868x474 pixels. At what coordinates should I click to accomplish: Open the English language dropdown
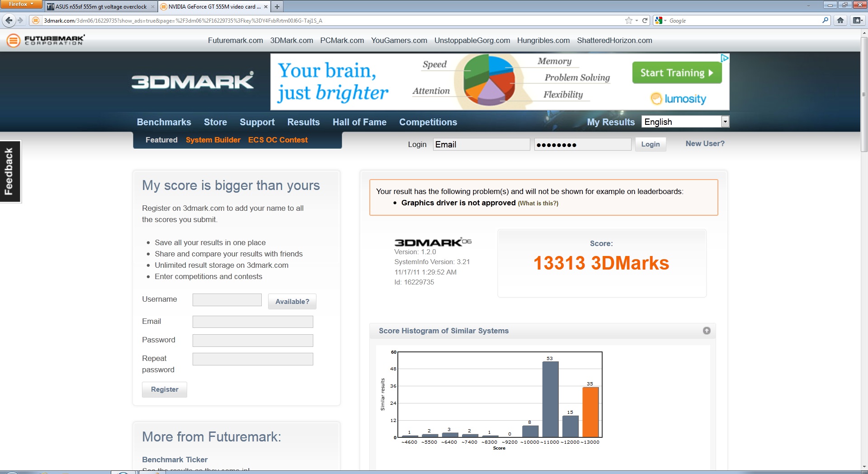click(x=685, y=122)
